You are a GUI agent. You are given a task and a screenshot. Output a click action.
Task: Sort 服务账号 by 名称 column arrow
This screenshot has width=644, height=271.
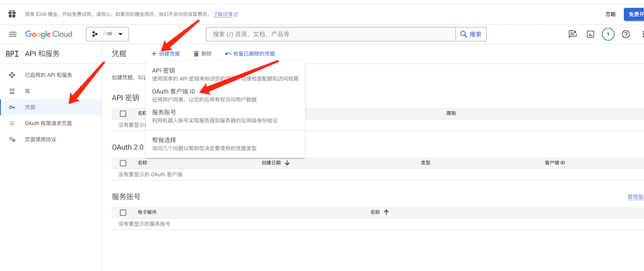tap(386, 212)
